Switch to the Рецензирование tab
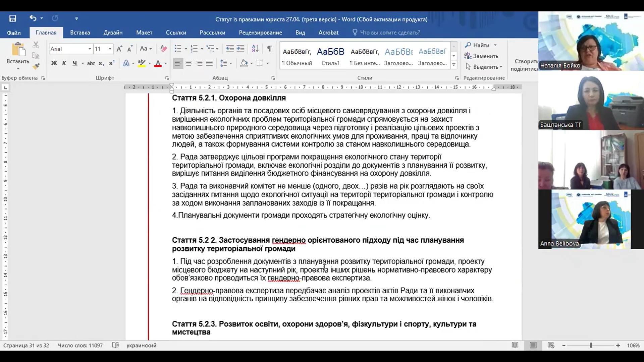 (x=260, y=33)
